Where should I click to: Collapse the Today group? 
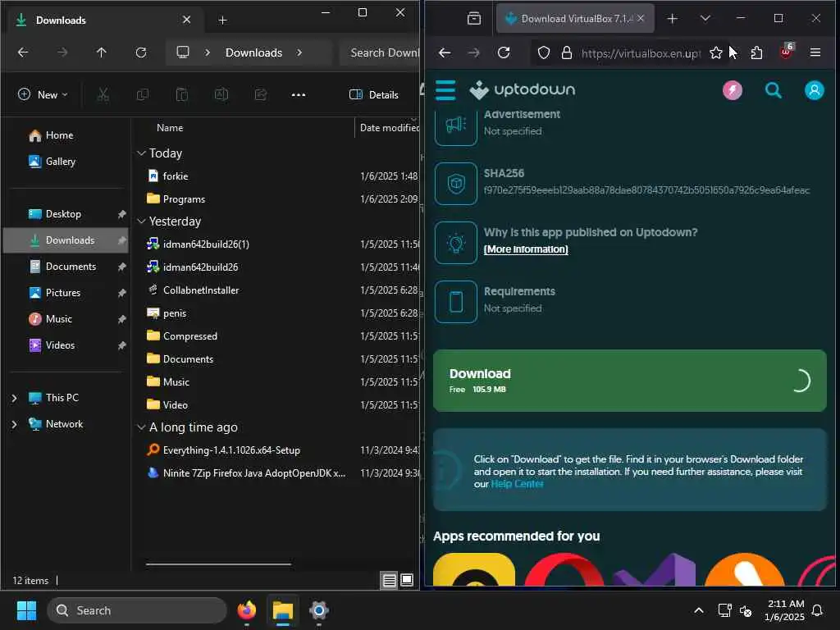(141, 153)
